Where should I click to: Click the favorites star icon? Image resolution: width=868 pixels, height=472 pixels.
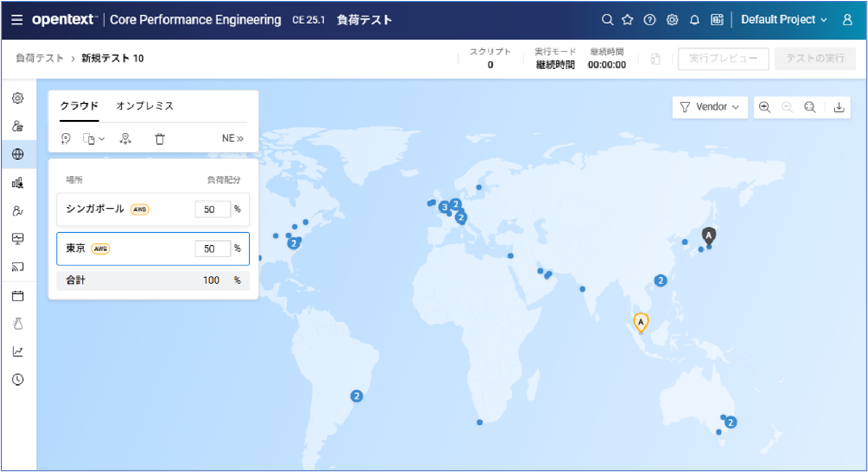(627, 20)
